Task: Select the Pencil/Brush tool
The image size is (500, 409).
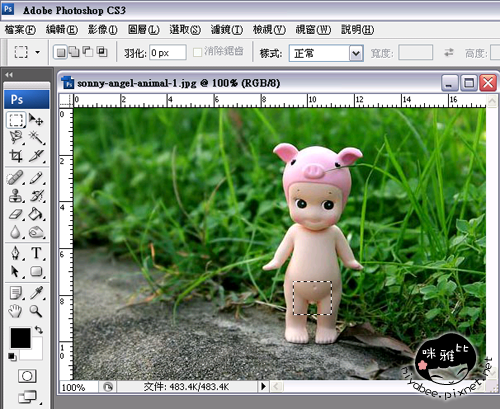Action: (x=36, y=178)
